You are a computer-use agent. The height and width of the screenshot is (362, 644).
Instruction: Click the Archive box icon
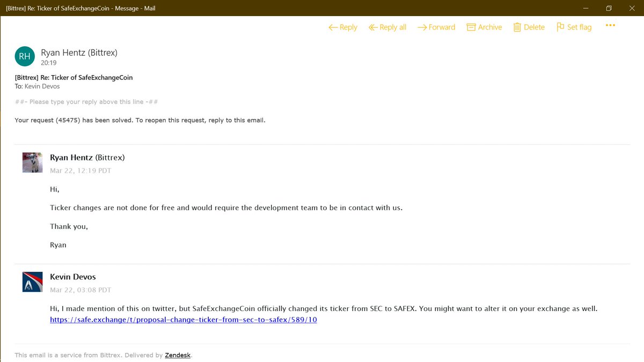pyautogui.click(x=471, y=27)
